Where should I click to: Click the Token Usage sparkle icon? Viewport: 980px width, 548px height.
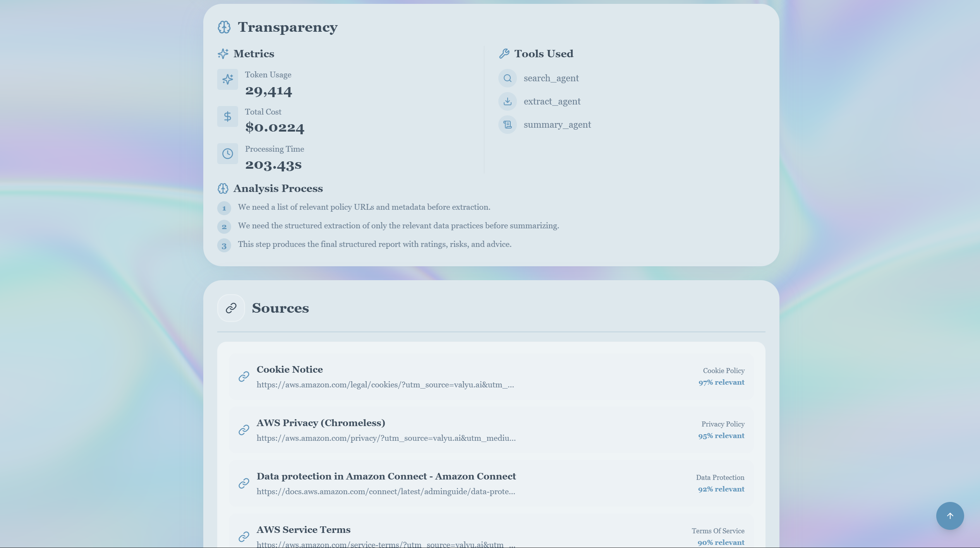click(x=228, y=79)
